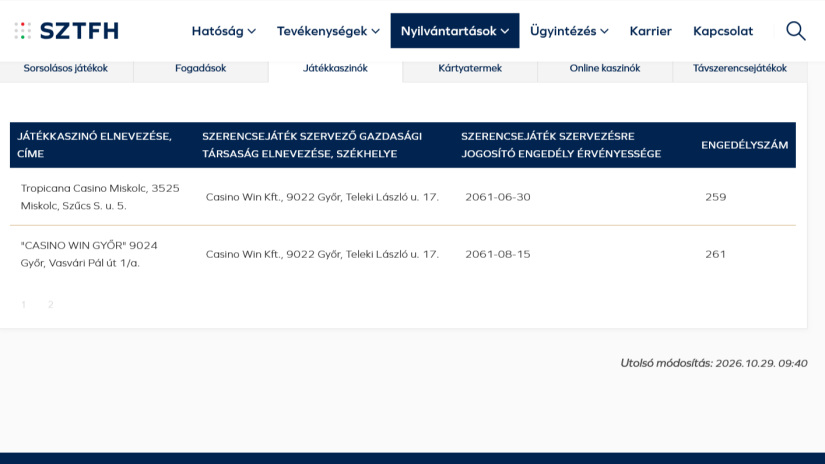The image size is (825, 464).
Task: Select Tropicana Casino Miskolc cell
Action: (100, 197)
